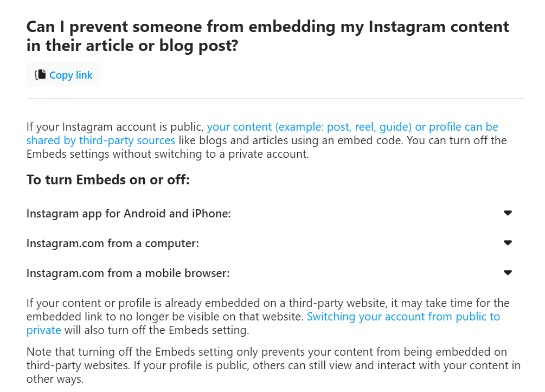This screenshot has height=392, width=545.
Task: Open the 'your content (example: post, reel, guide)' link
Action: tap(309, 127)
